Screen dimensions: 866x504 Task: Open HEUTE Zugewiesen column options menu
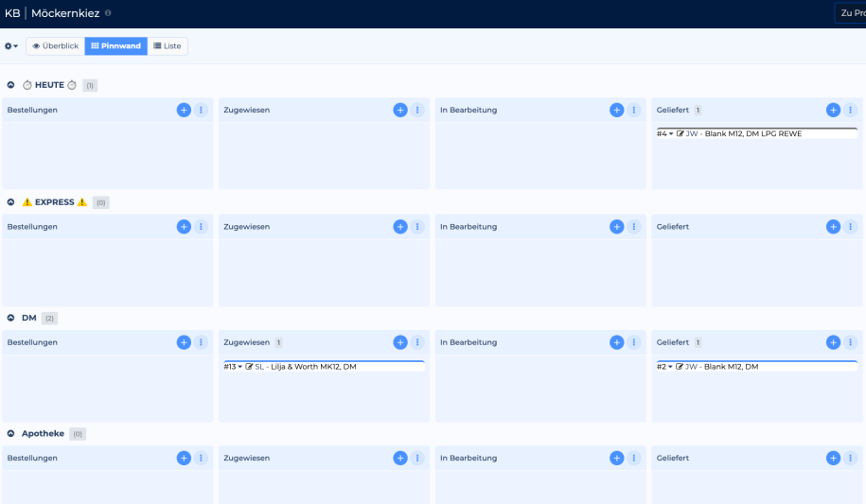coord(417,110)
